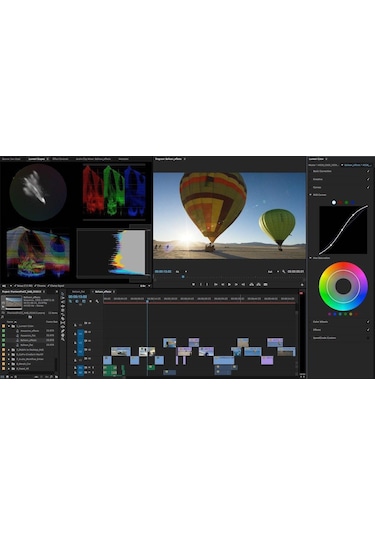375x535 pixels.
Task: Switch to Effect Controls tab
Action: pyautogui.click(x=60, y=159)
